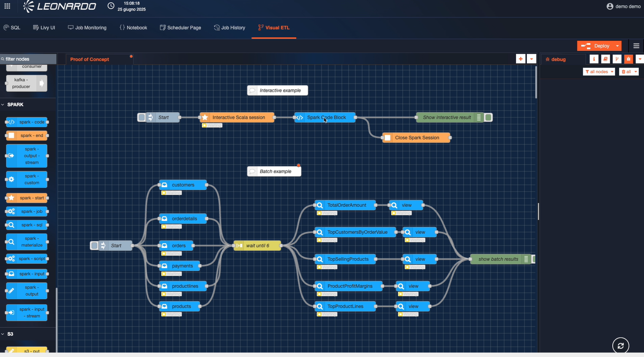Select the debug bug icon button

tap(628, 59)
